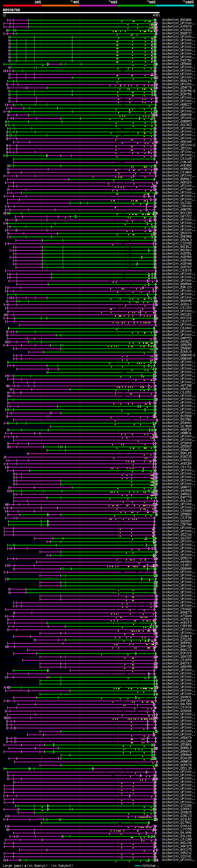
Task: Select label UniRef100_B3MZ35
Action: coord(177,457)
